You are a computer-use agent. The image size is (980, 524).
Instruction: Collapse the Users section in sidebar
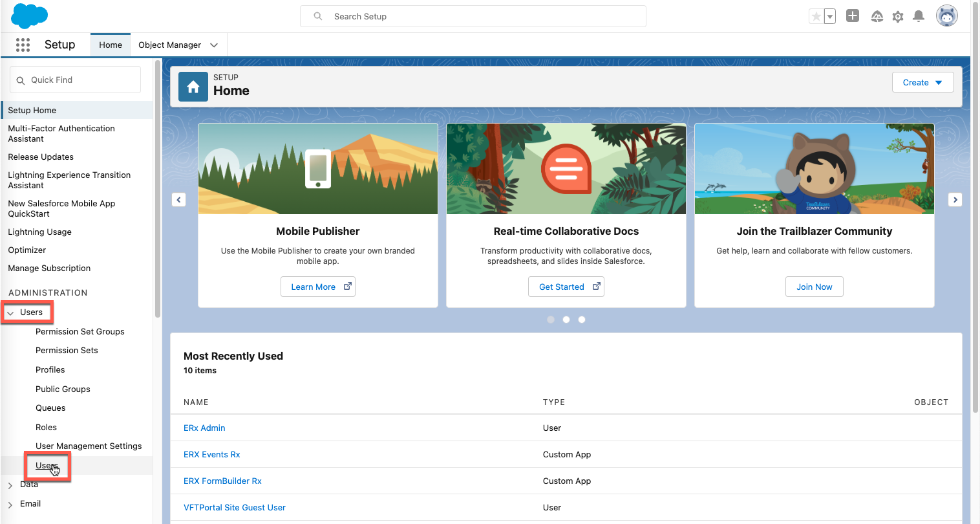click(10, 313)
